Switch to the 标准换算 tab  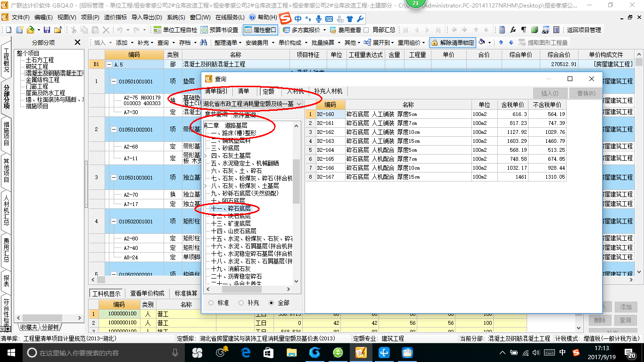(x=186, y=293)
